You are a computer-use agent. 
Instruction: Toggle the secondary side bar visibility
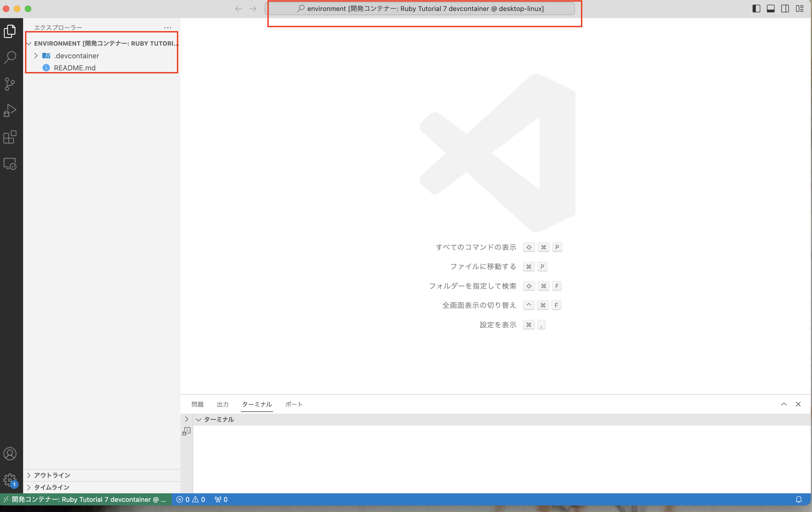[785, 9]
